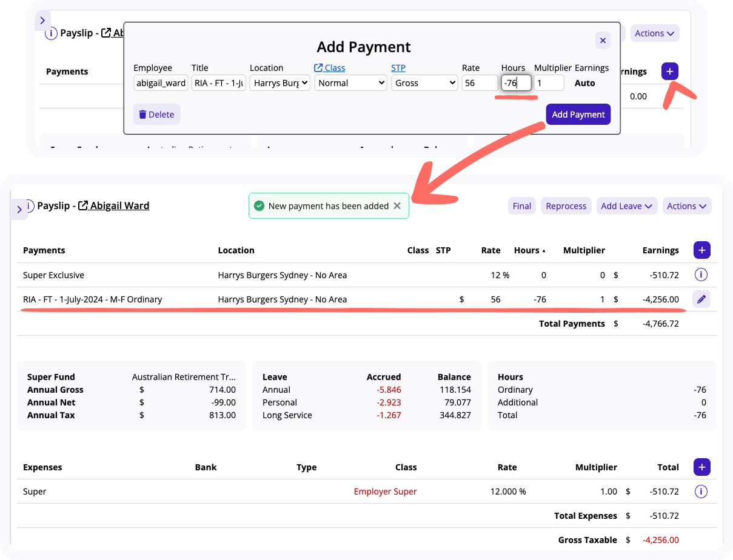This screenshot has width=733, height=560.
Task: Delete payment using the trash button
Action: click(156, 115)
